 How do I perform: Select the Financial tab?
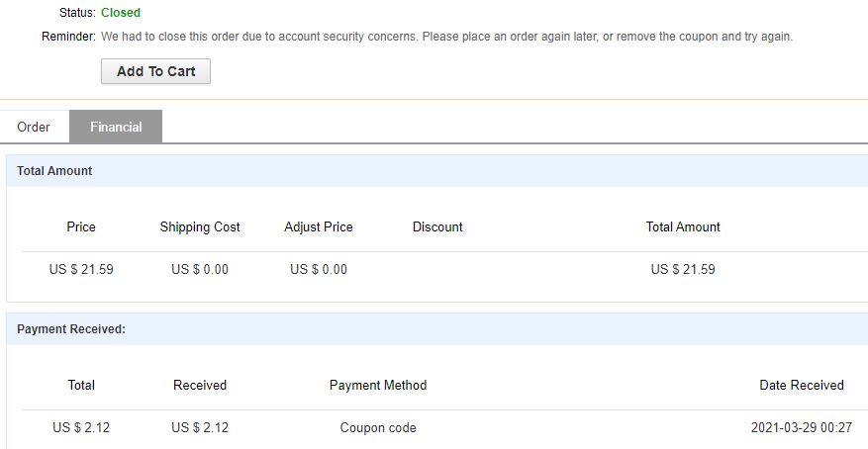point(116,127)
